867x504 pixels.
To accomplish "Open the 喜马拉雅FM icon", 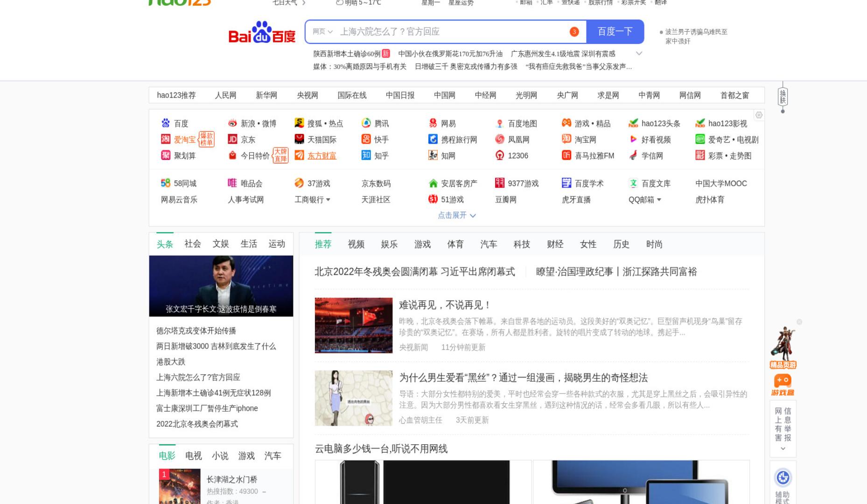I will (566, 155).
